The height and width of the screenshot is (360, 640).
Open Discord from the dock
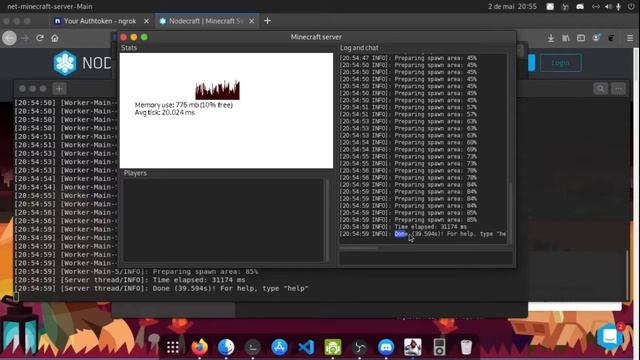386,347
